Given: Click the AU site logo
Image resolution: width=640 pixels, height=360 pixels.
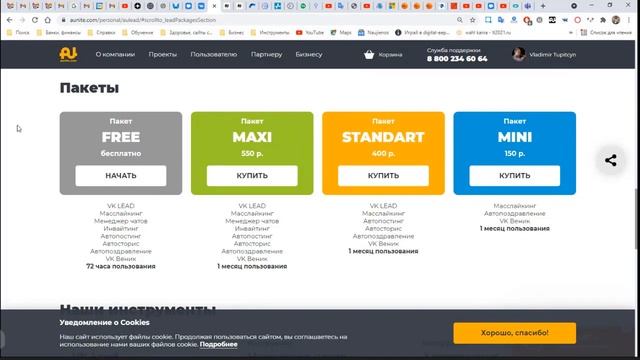Looking at the screenshot, I should tap(68, 54).
